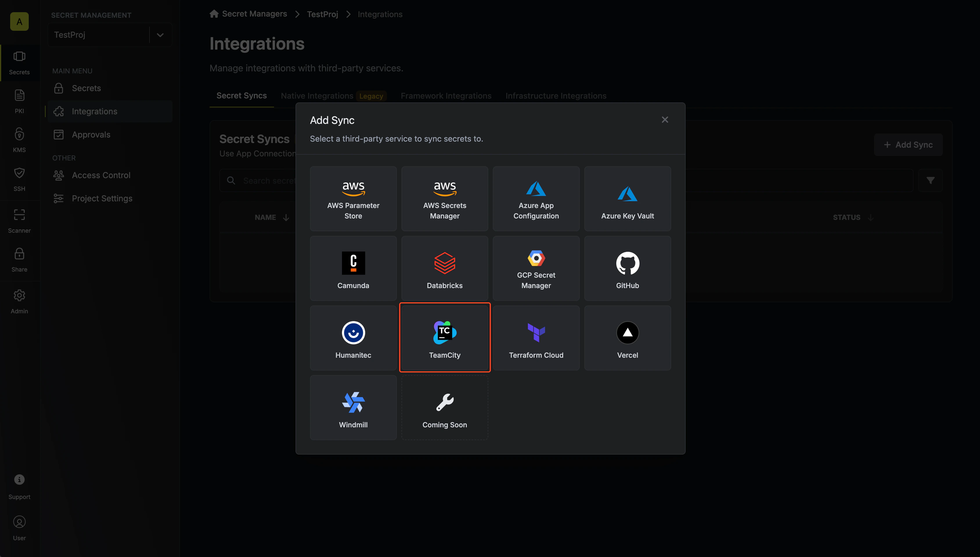Sort the table by Status
980x557 pixels.
[853, 217]
